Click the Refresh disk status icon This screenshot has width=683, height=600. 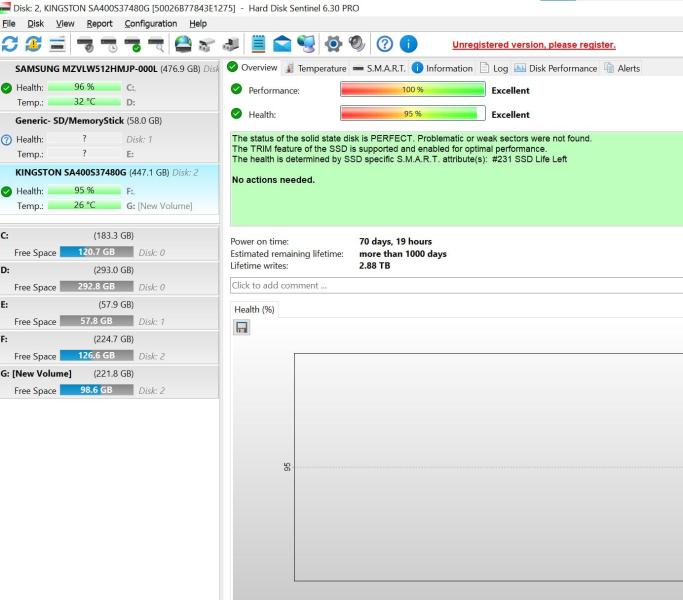point(10,45)
